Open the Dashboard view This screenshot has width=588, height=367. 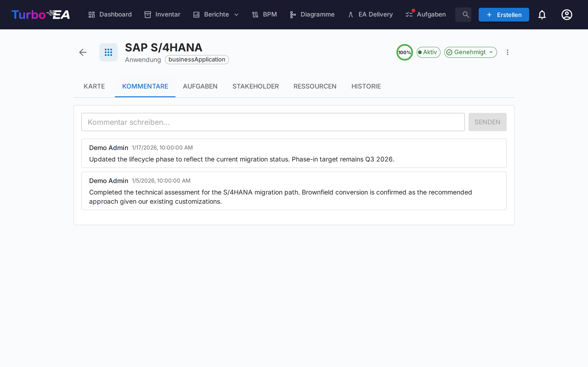pyautogui.click(x=110, y=14)
